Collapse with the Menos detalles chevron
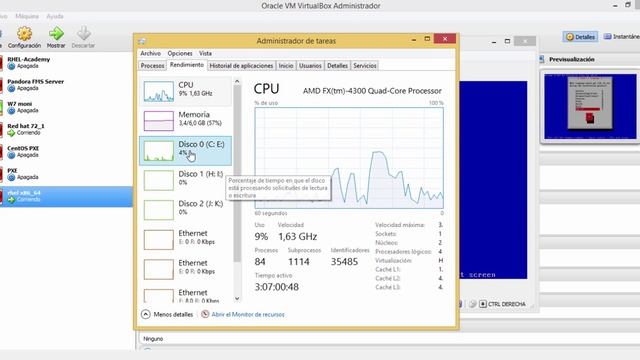 point(146,314)
